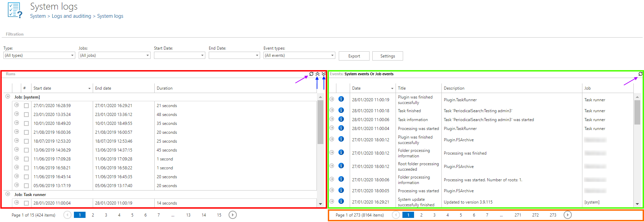Go to next page of Events

click(567, 215)
